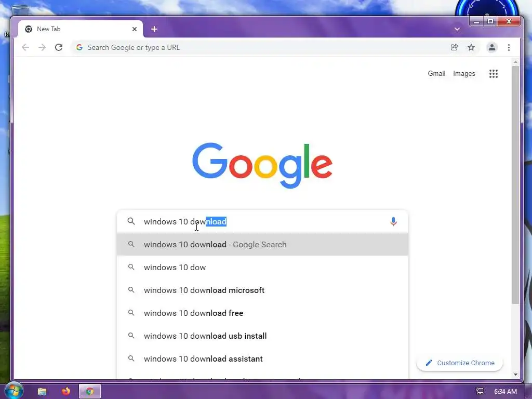This screenshot has height=399, width=532.
Task: Open Chrome three-dot menu
Action: (x=509, y=47)
